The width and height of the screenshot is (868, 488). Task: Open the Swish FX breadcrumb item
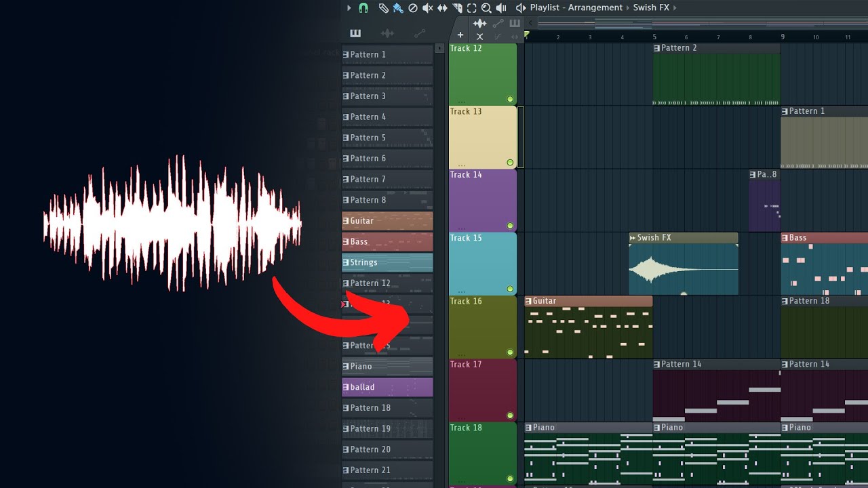(651, 8)
